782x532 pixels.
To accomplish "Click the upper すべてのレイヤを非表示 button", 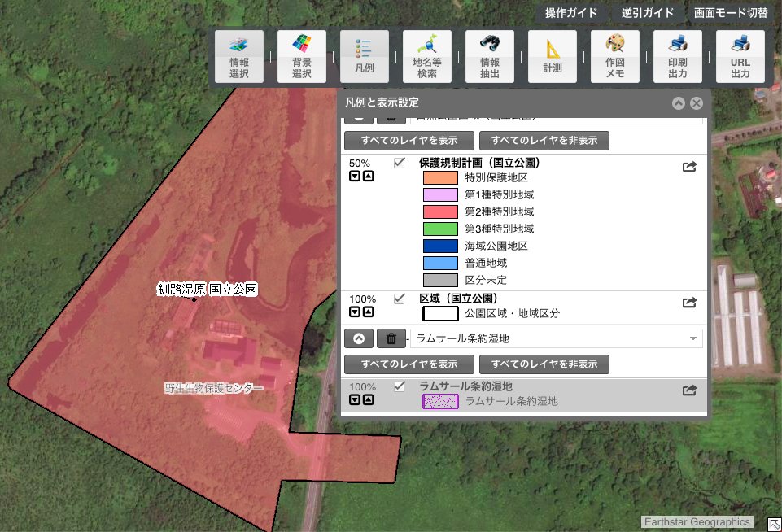I will pyautogui.click(x=544, y=141).
